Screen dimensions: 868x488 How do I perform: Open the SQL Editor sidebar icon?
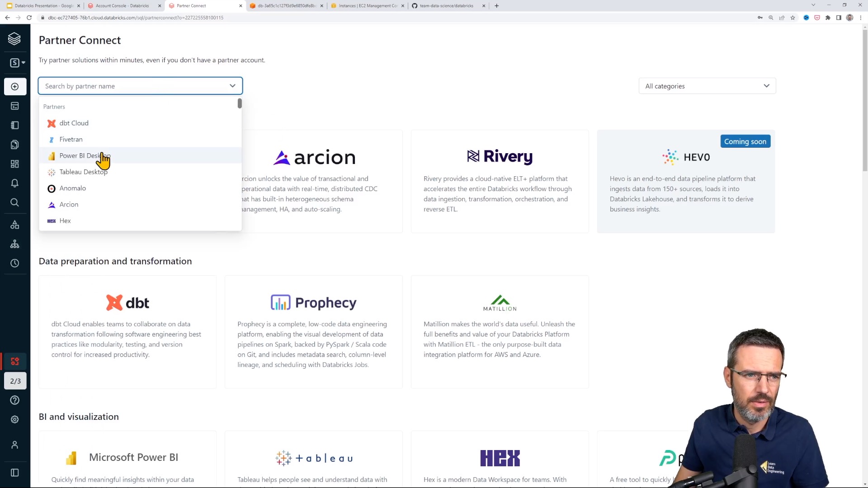15,106
